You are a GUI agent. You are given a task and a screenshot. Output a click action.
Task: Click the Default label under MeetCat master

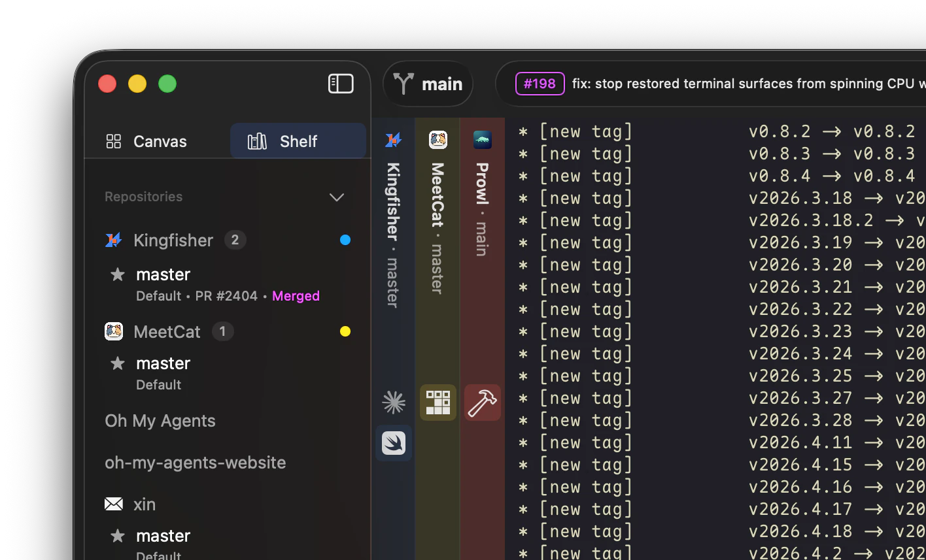(158, 385)
